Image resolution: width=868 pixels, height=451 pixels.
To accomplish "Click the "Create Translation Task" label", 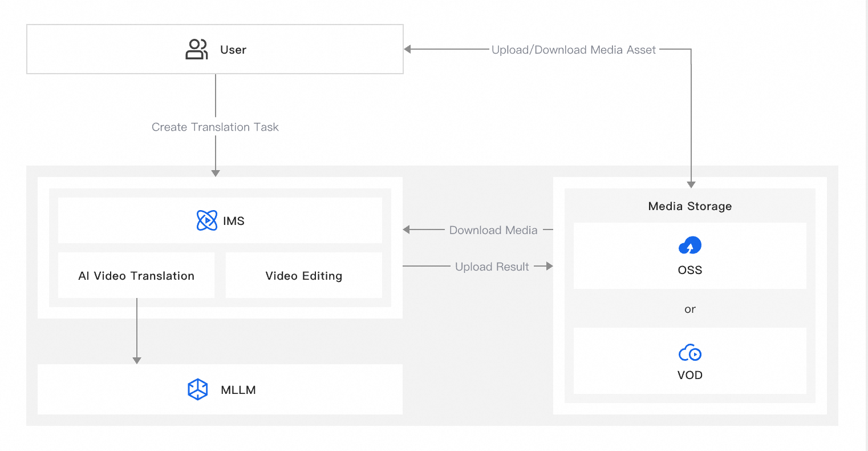I will [x=215, y=127].
